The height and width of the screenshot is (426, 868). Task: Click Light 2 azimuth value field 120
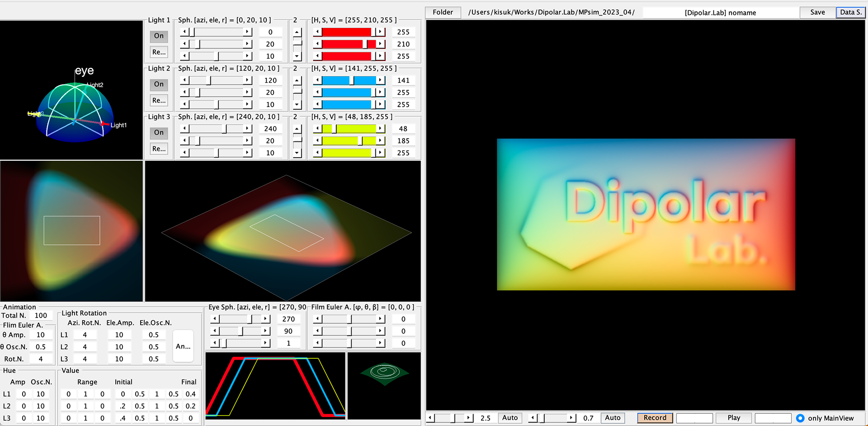tap(270, 80)
